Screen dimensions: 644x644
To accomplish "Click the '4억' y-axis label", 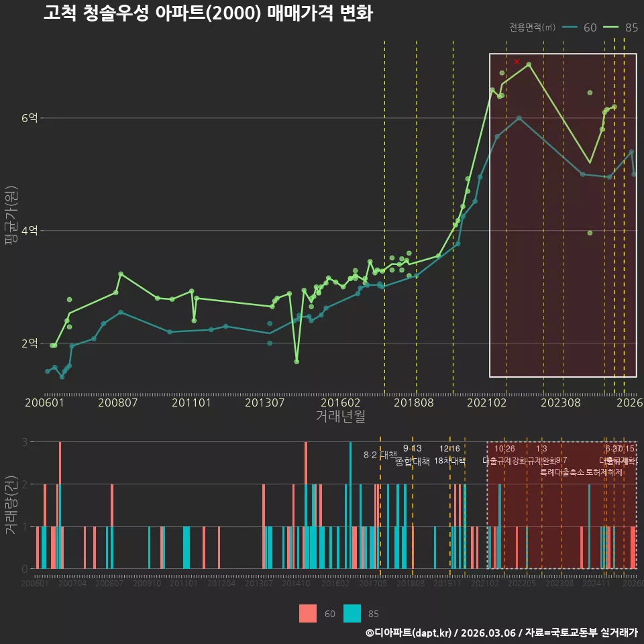I will [30, 230].
